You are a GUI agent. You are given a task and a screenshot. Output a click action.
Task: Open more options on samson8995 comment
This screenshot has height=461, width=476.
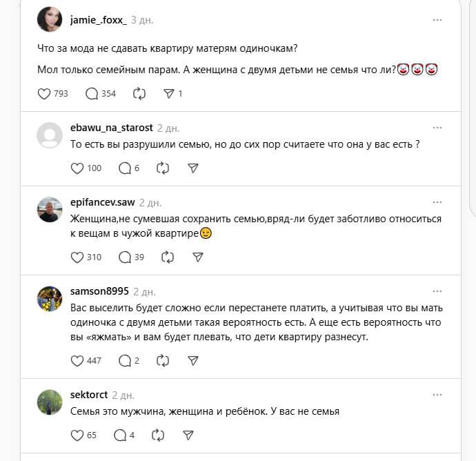coord(437,291)
